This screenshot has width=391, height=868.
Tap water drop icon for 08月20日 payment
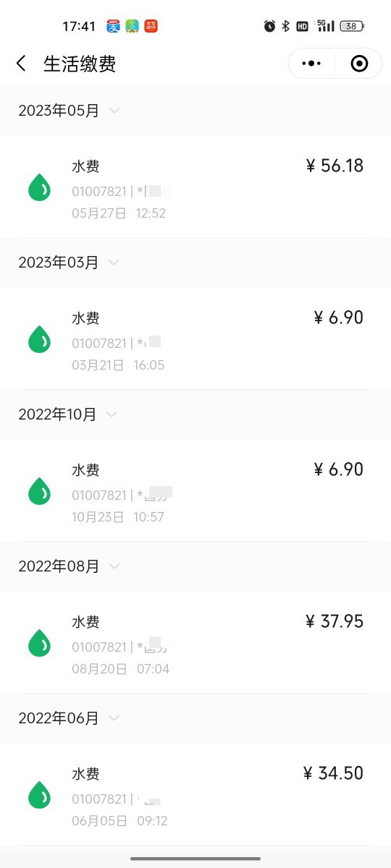coord(39,643)
